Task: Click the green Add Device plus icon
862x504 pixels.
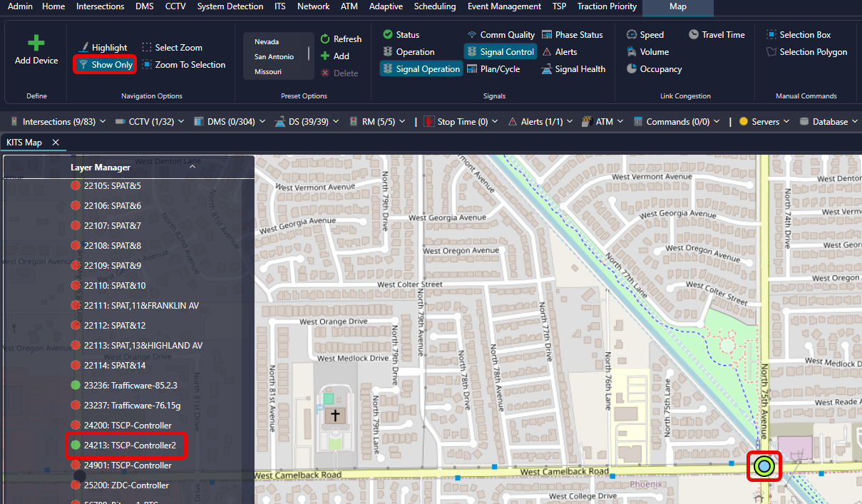Action: [36, 43]
